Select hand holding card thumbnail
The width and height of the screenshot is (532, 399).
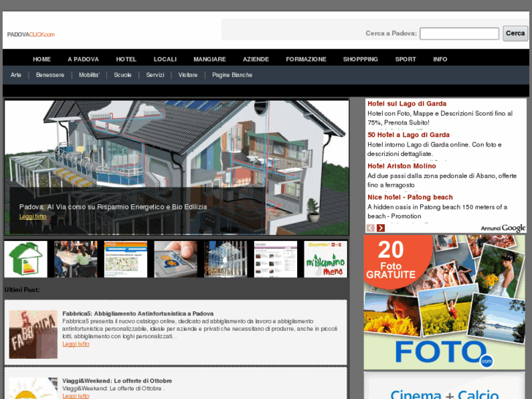[176, 259]
